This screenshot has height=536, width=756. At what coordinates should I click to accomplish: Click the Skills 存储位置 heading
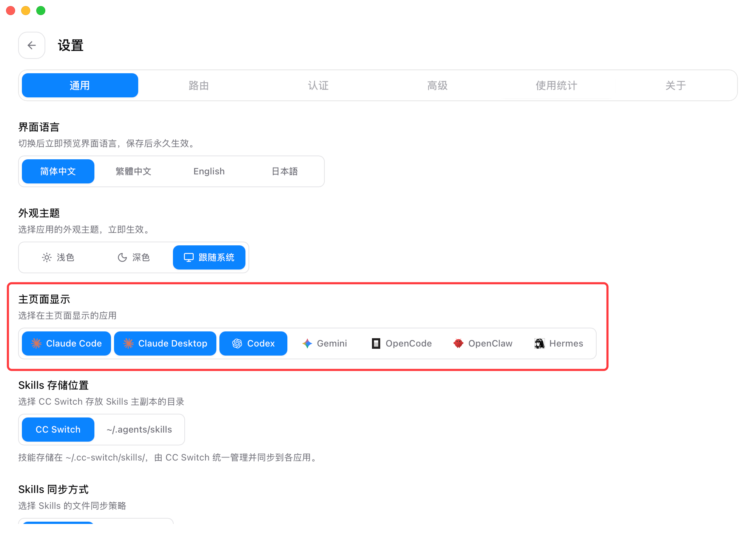pos(53,385)
